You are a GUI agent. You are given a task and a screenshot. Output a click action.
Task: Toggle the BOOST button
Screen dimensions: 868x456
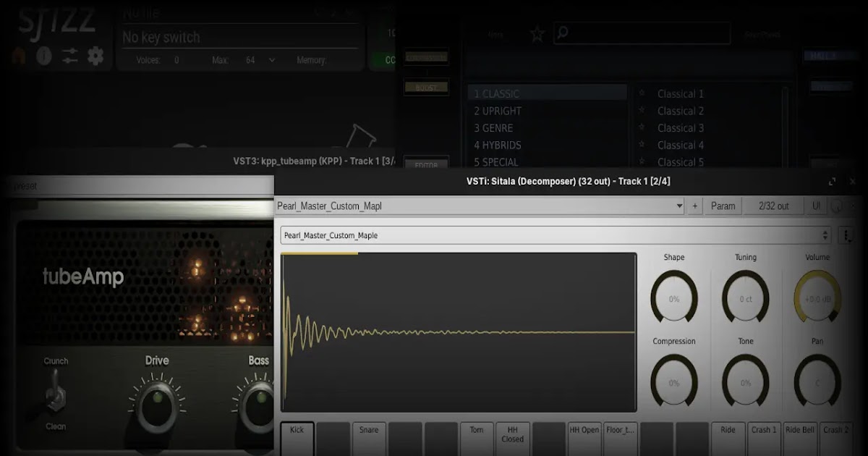tap(426, 88)
